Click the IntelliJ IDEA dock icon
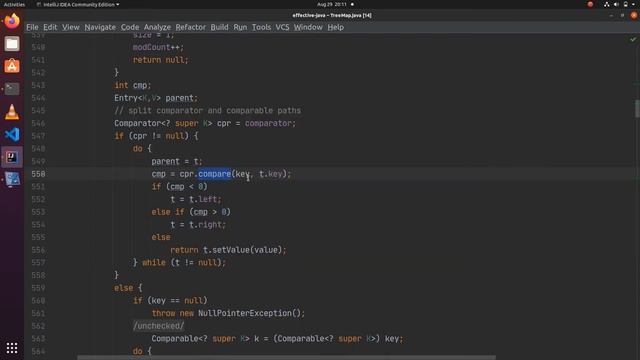 coord(12,157)
